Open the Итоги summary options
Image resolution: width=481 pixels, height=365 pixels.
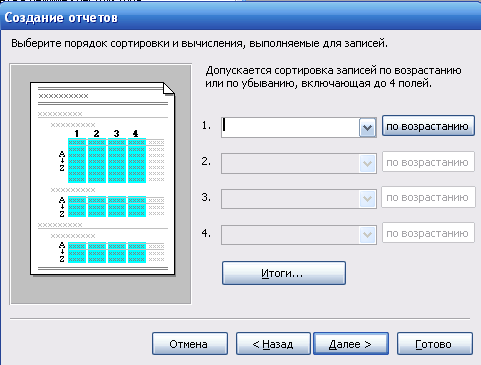284,273
